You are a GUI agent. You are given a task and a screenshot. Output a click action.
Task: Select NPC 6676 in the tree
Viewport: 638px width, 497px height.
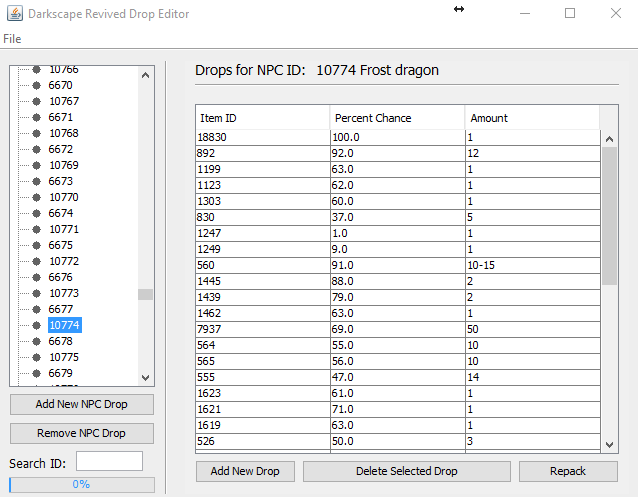60,277
